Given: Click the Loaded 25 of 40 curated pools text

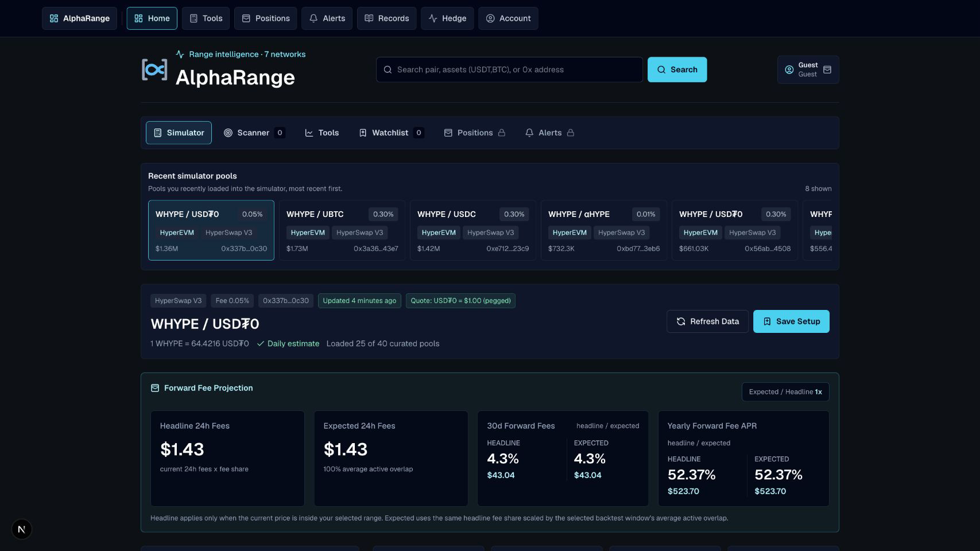Looking at the screenshot, I should click(383, 344).
